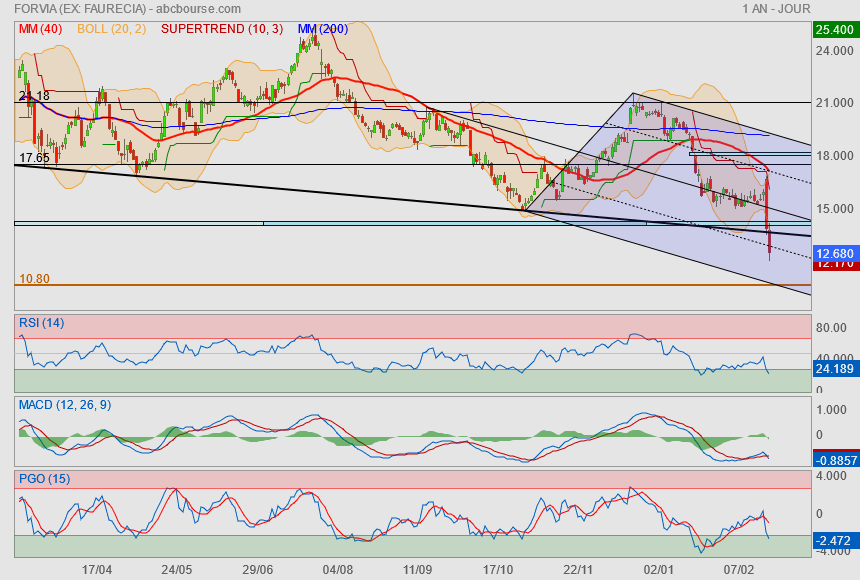Click the 10.80 support level label
The height and width of the screenshot is (580, 860).
coord(34,278)
